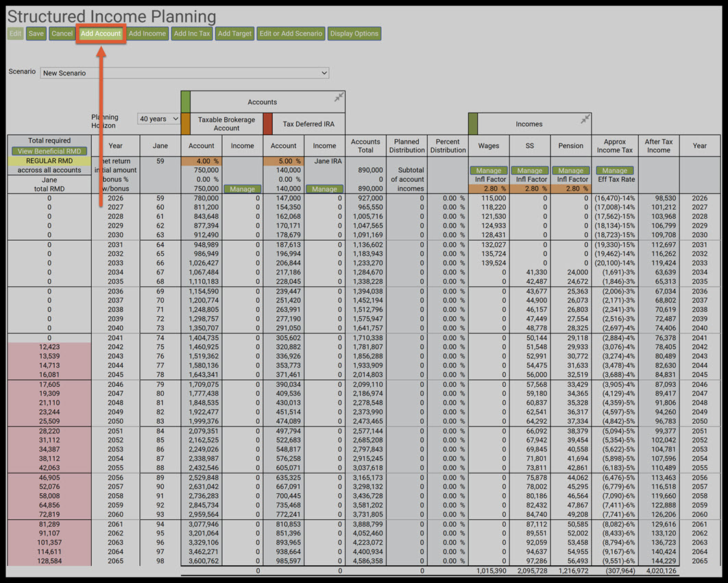Edit the 5.00 % net return field
Viewport: 728px width, 583px height.
click(x=283, y=161)
